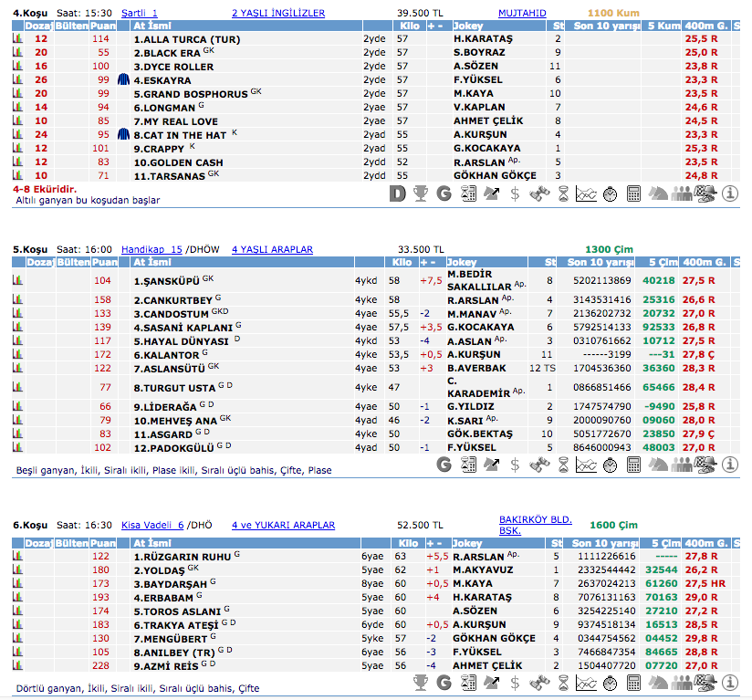This screenshot has width=752, height=700.
Task: Click the Puan column header in race 4
Action: [100, 27]
